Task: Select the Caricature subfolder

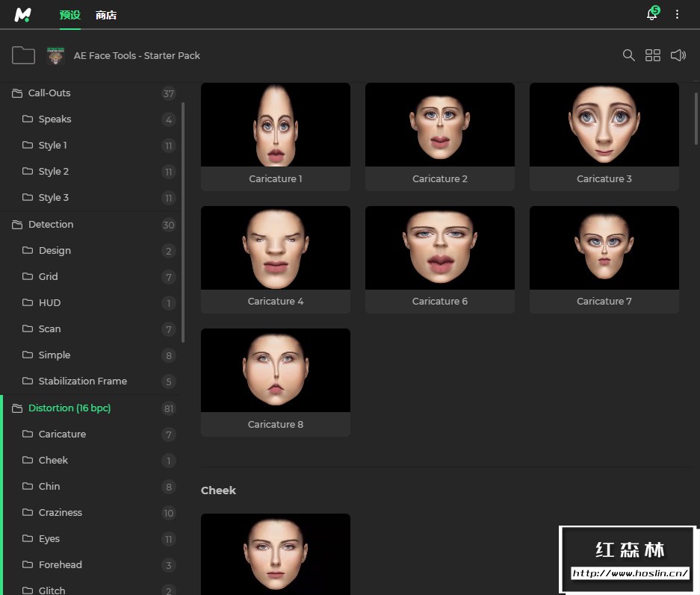Action: pos(62,434)
